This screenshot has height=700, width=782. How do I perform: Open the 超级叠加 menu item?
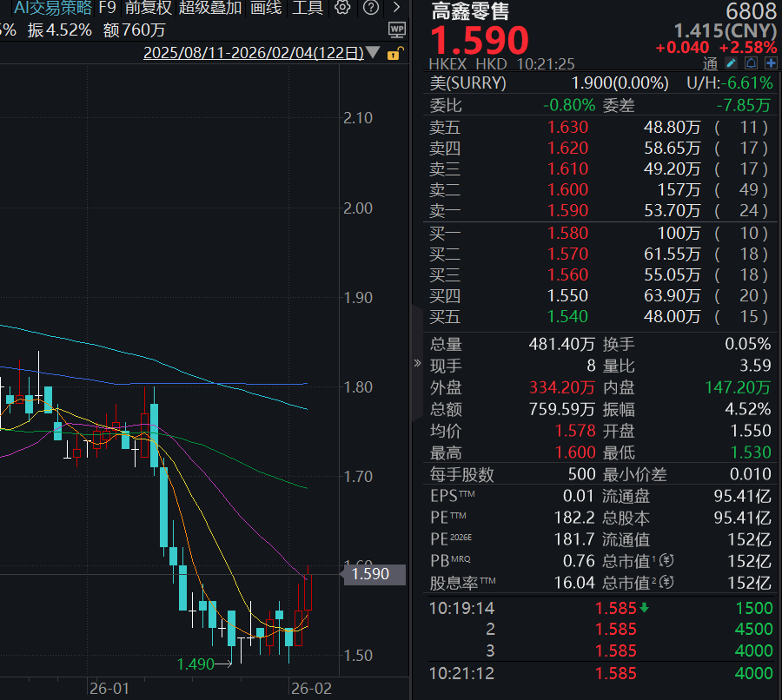point(211,9)
